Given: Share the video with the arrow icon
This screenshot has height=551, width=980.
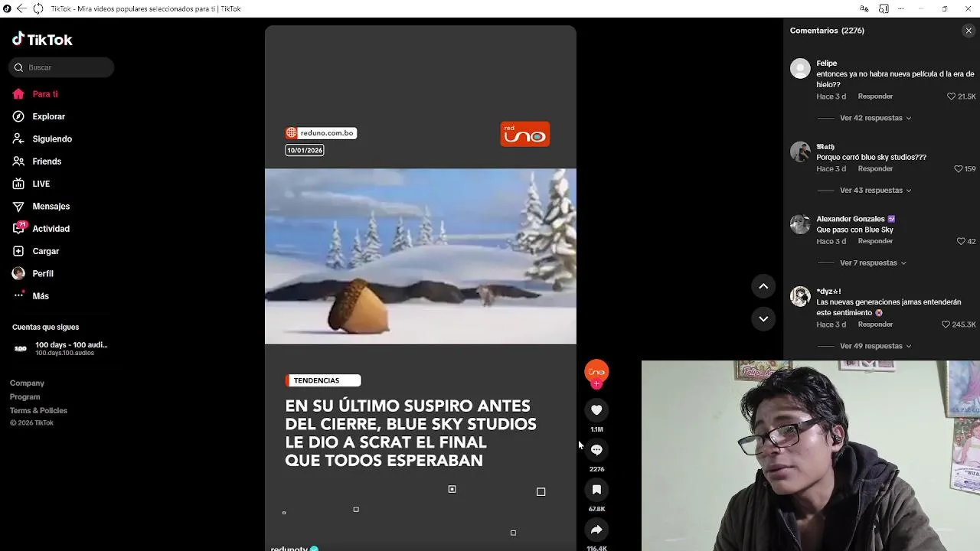Looking at the screenshot, I should 596,530.
